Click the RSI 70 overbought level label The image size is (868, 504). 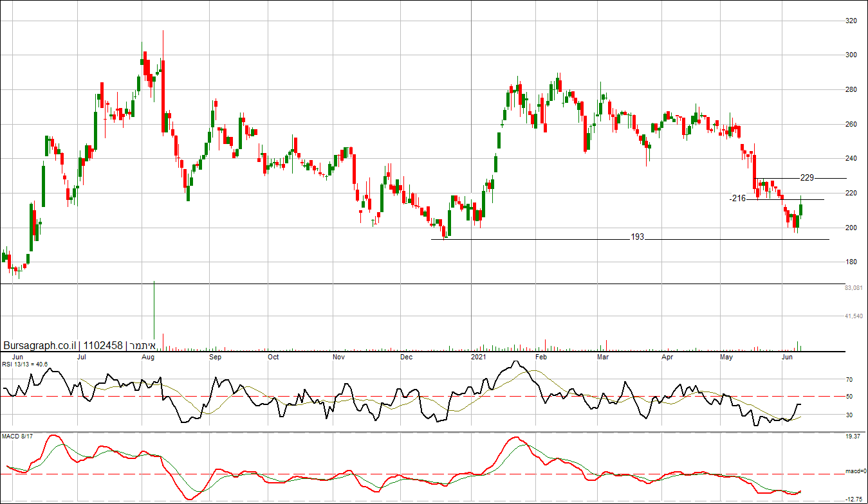(849, 380)
